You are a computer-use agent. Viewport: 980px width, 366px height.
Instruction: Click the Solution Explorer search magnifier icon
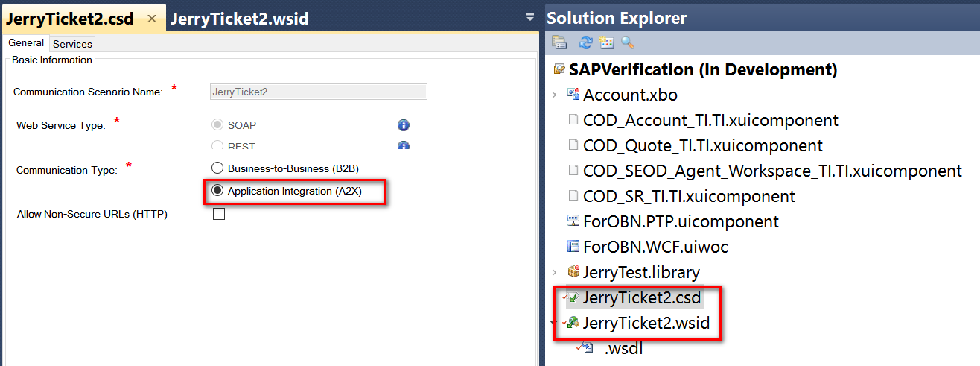[627, 42]
